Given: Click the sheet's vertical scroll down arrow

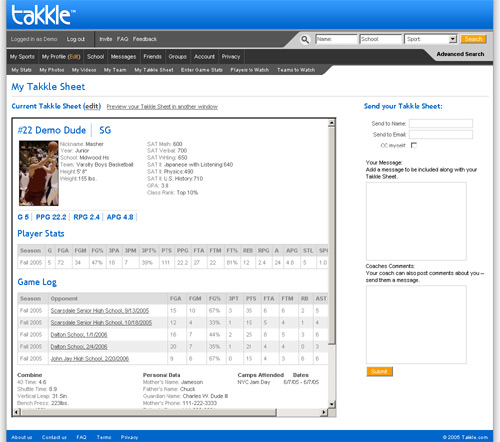Looking at the screenshot, I should 332,405.
